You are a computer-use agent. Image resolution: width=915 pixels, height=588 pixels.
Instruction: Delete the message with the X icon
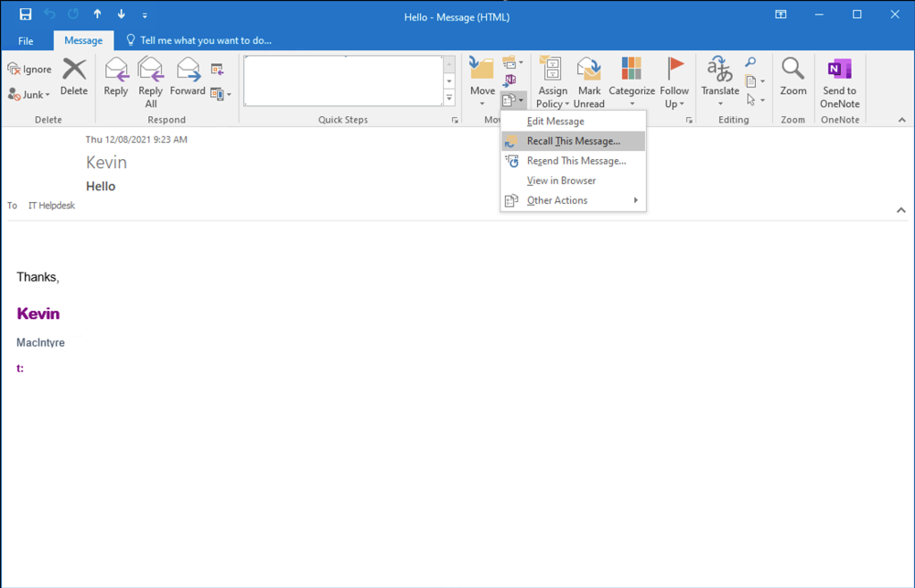[x=74, y=77]
